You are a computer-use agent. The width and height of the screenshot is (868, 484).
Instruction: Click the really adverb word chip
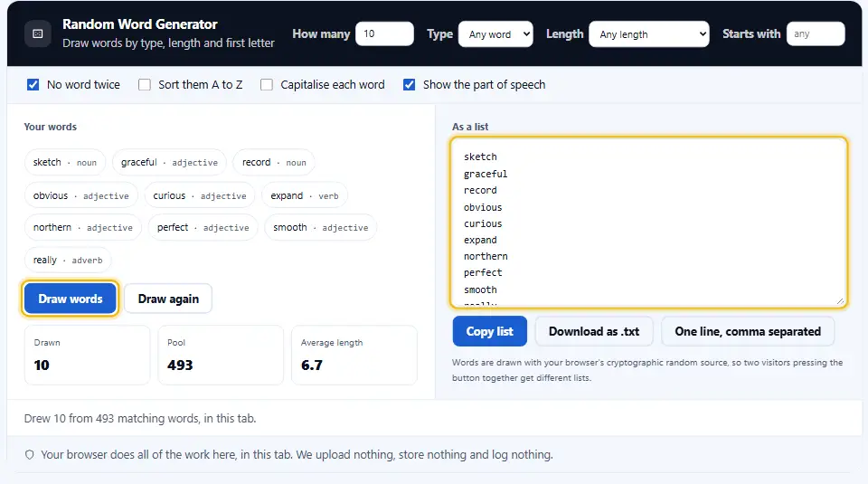pos(68,260)
